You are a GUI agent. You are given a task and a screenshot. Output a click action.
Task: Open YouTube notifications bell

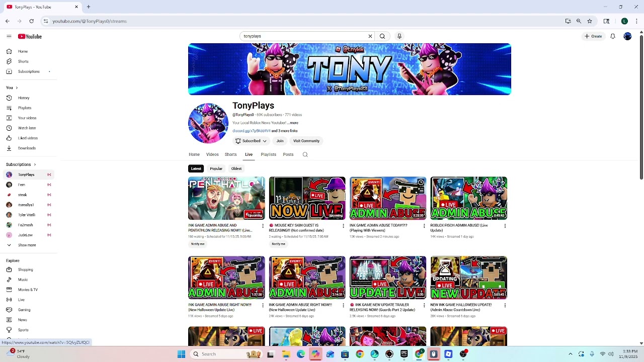613,36
